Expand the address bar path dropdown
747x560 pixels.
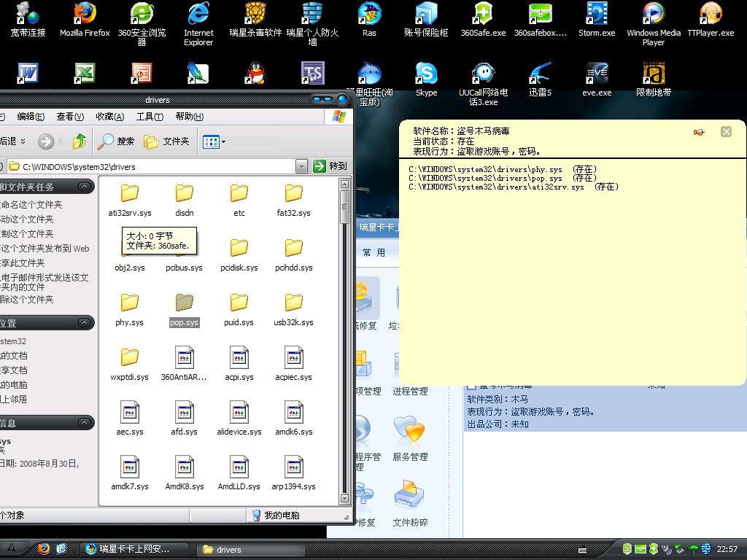point(301,166)
